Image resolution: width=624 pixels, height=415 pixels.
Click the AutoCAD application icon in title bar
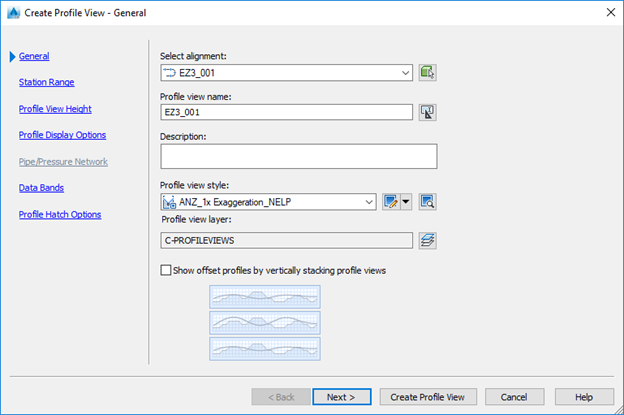[x=12, y=11]
